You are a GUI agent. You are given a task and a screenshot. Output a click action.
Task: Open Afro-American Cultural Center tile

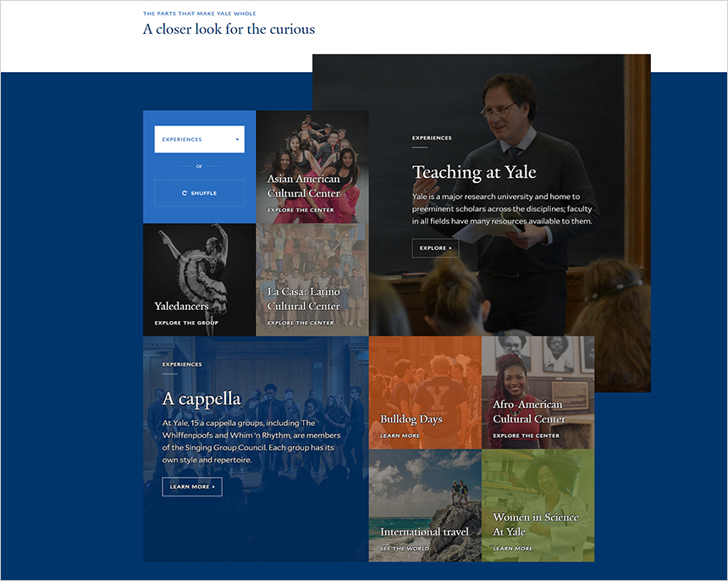click(x=538, y=392)
